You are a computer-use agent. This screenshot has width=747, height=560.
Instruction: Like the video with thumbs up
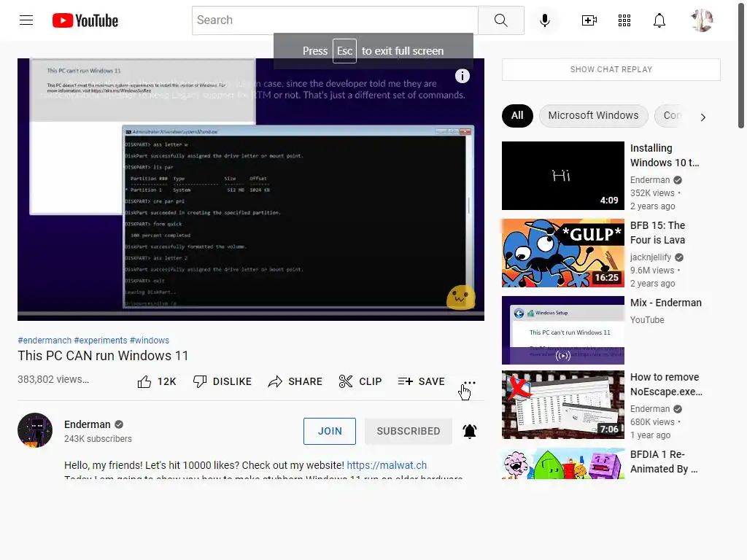(157, 381)
